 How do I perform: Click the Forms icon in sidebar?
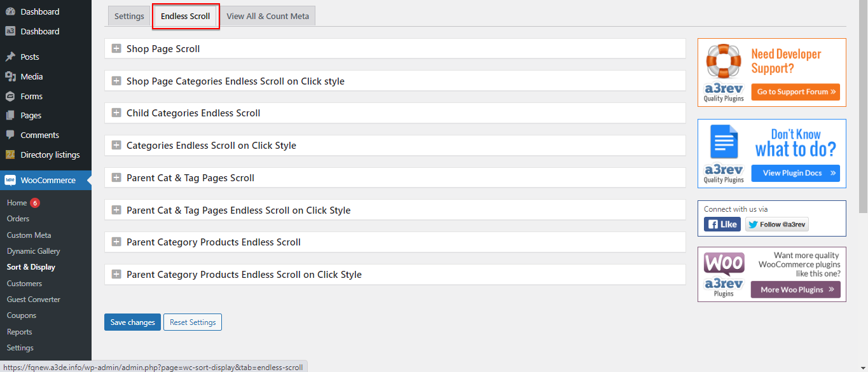pyautogui.click(x=10, y=96)
